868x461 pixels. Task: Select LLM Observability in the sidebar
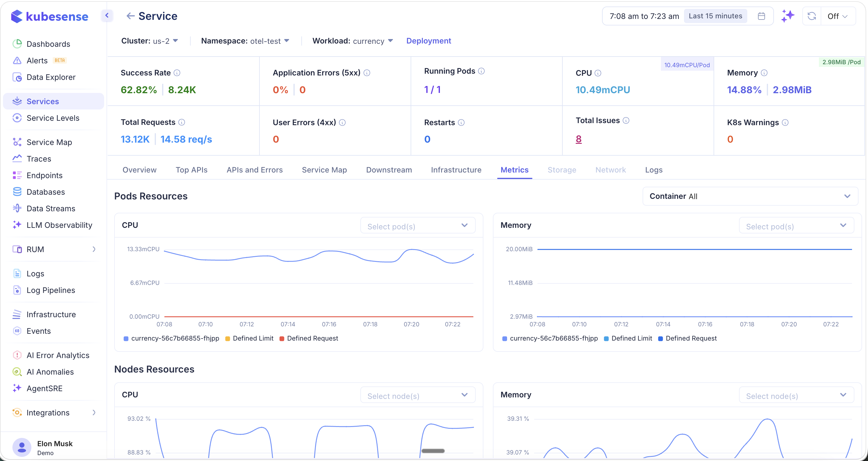59,225
